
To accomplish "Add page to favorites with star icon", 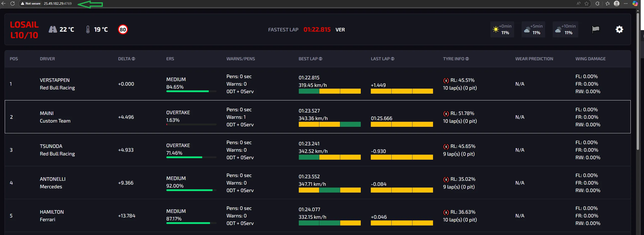I will pyautogui.click(x=587, y=4).
